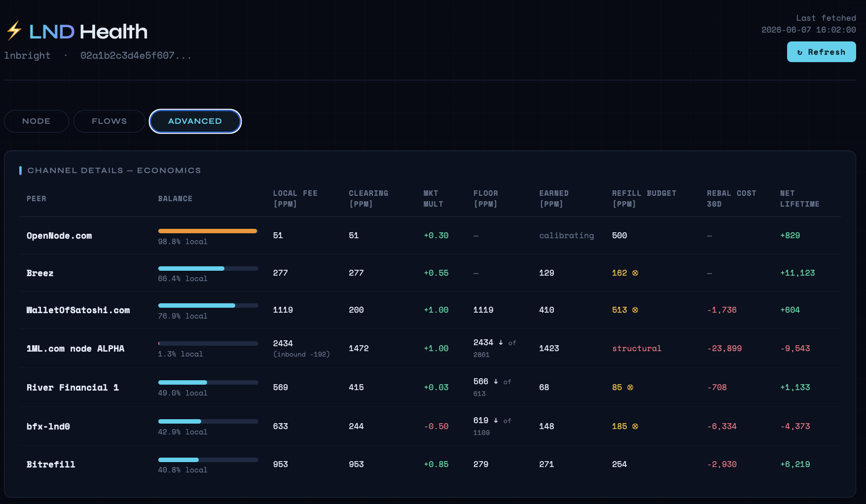
Task: Click the last fetched timestamp 2026-06-07 16:02:00
Action: 809,30
